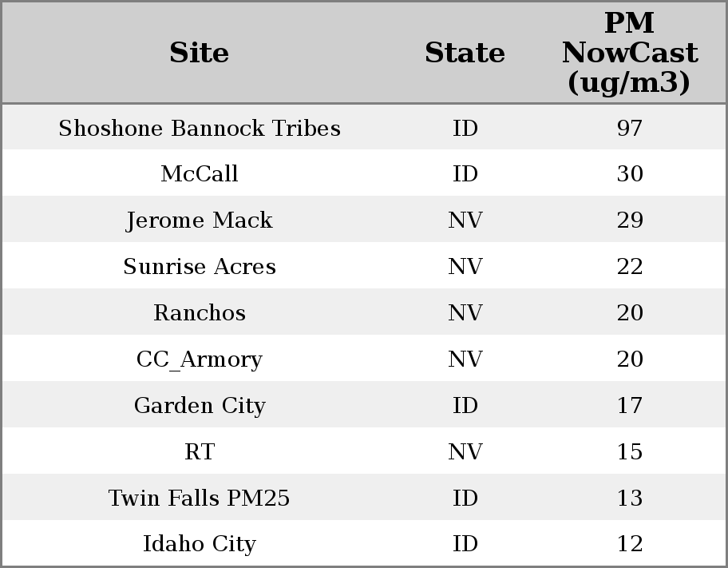
Task: Click the PM NowCast column header
Action: (x=629, y=53)
